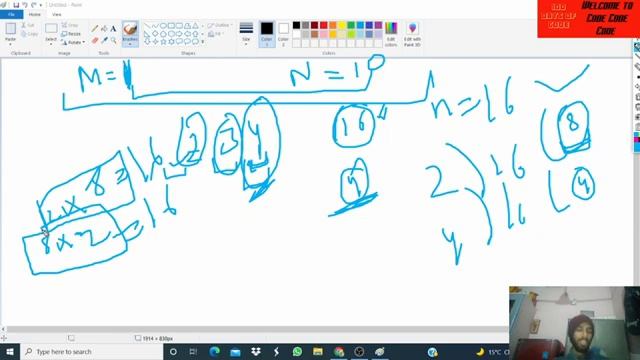The width and height of the screenshot is (640, 360).
Task: Open OBS Studio from taskbar
Action: [359, 351]
